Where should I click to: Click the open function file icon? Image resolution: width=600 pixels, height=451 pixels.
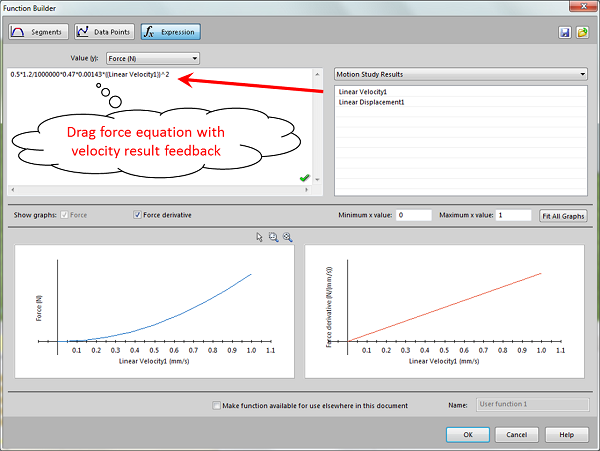[x=580, y=33]
